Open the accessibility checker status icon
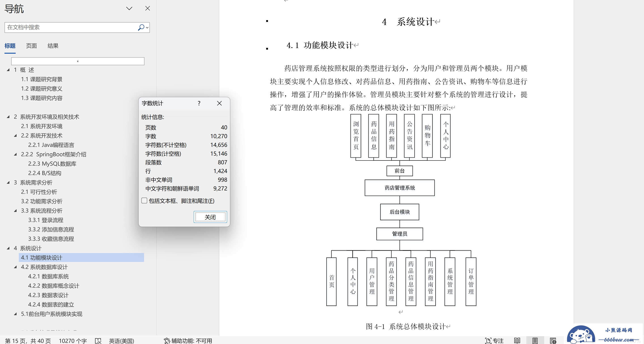The width and height of the screenshot is (644, 344). 167,341
